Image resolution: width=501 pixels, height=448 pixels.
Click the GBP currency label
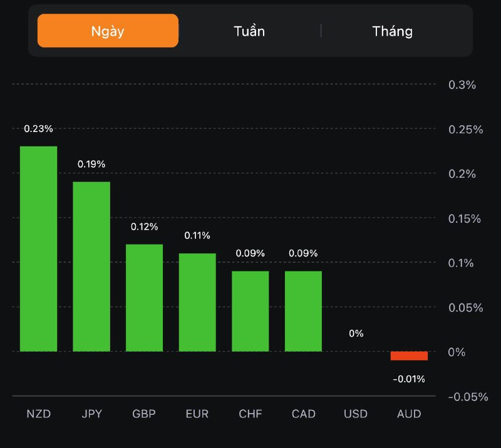(x=144, y=414)
